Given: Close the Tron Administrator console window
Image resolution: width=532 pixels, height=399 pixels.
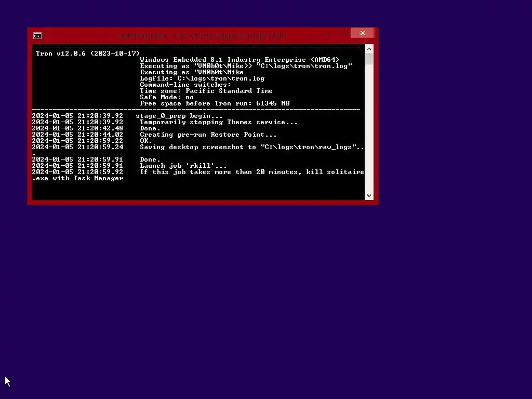Looking at the screenshot, I should [x=362, y=33].
